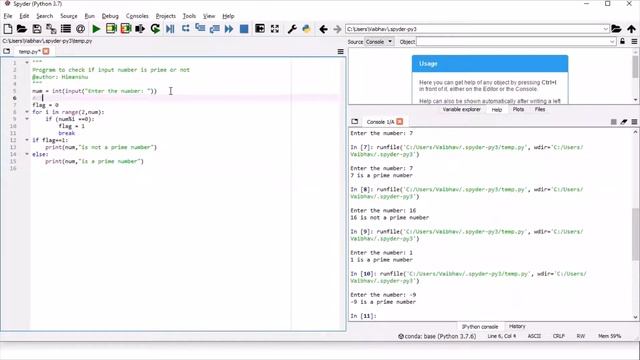Open the file list icon in the toolbar
640x360 pixels.
tap(66, 29)
